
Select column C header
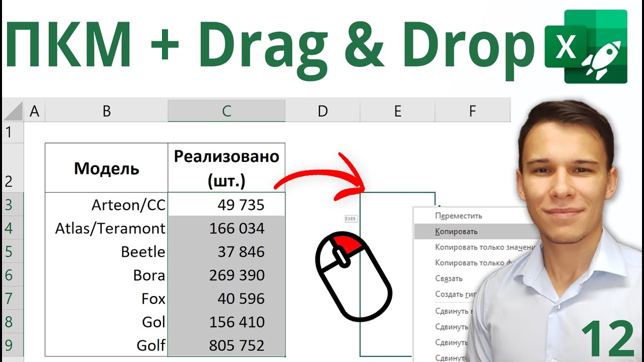(x=226, y=111)
